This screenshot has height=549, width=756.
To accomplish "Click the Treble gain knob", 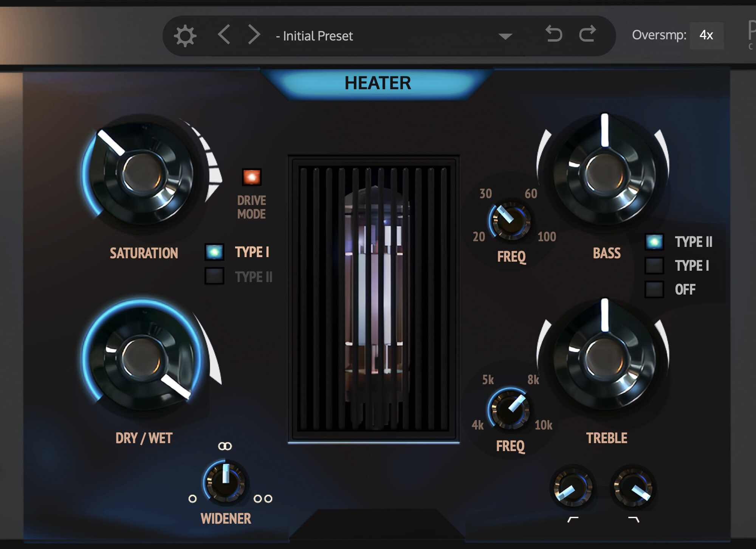I will pyautogui.click(x=604, y=357).
